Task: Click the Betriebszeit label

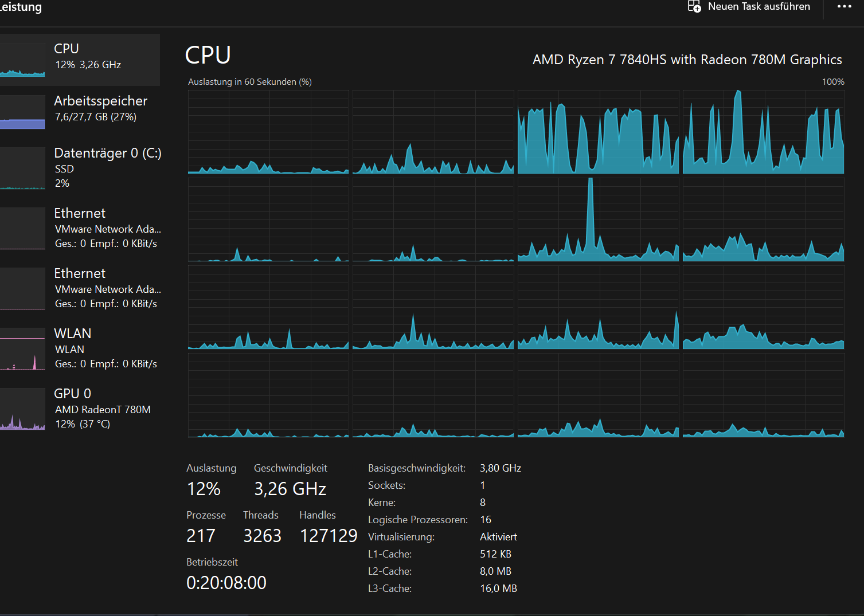Action: [212, 562]
